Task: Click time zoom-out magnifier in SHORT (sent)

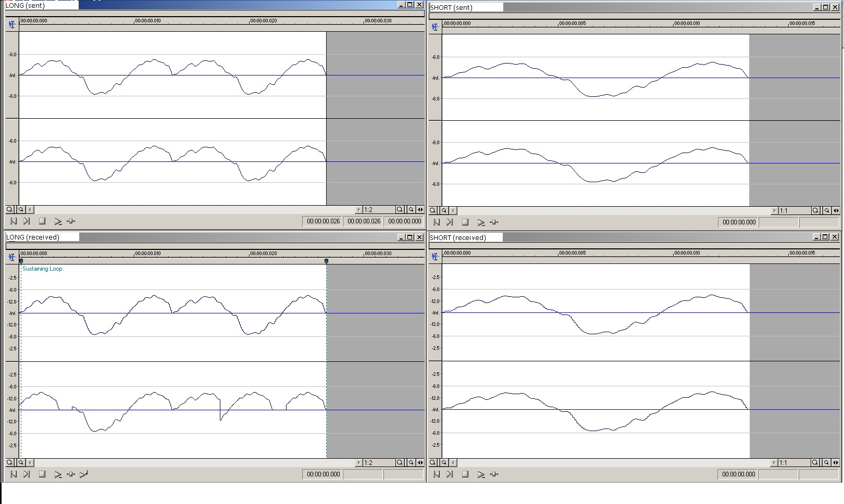Action: point(827,210)
